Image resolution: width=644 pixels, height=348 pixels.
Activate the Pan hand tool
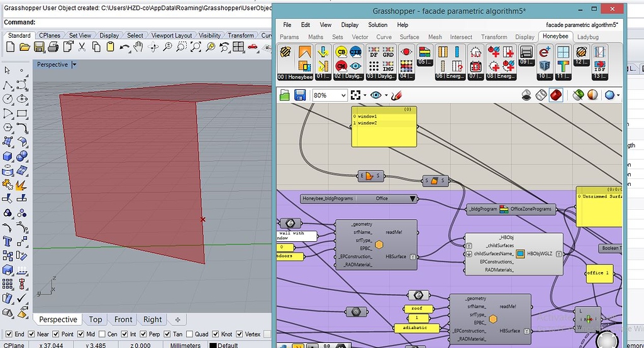(x=139, y=47)
